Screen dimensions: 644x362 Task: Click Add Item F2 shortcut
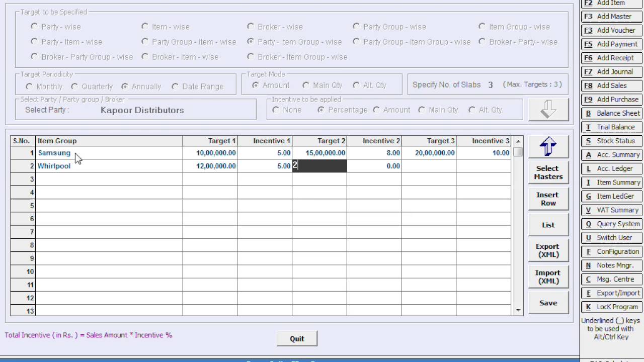(x=611, y=3)
